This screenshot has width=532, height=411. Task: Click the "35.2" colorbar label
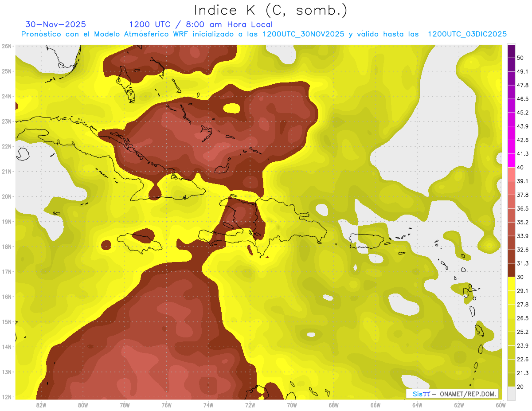pos(523,222)
